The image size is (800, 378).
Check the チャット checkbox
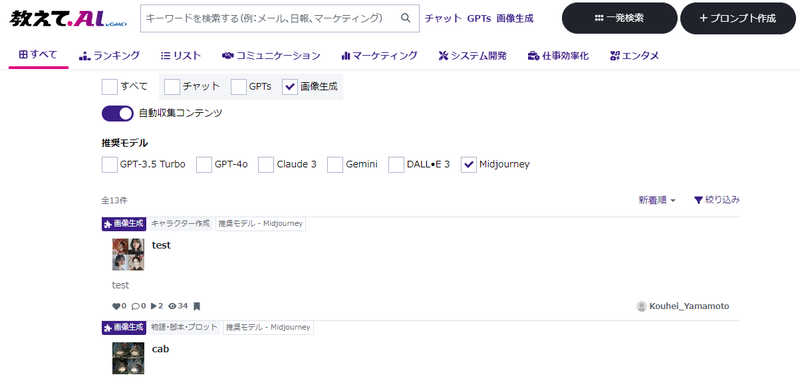(x=172, y=87)
